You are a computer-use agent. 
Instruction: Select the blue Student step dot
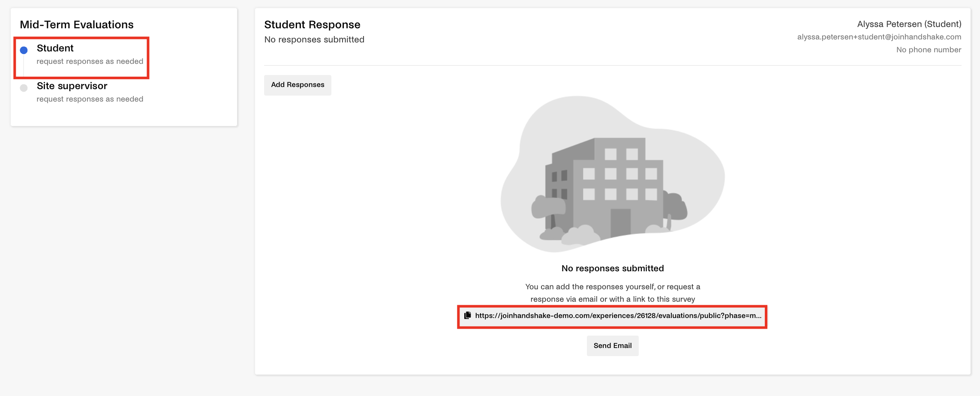coord(24,50)
